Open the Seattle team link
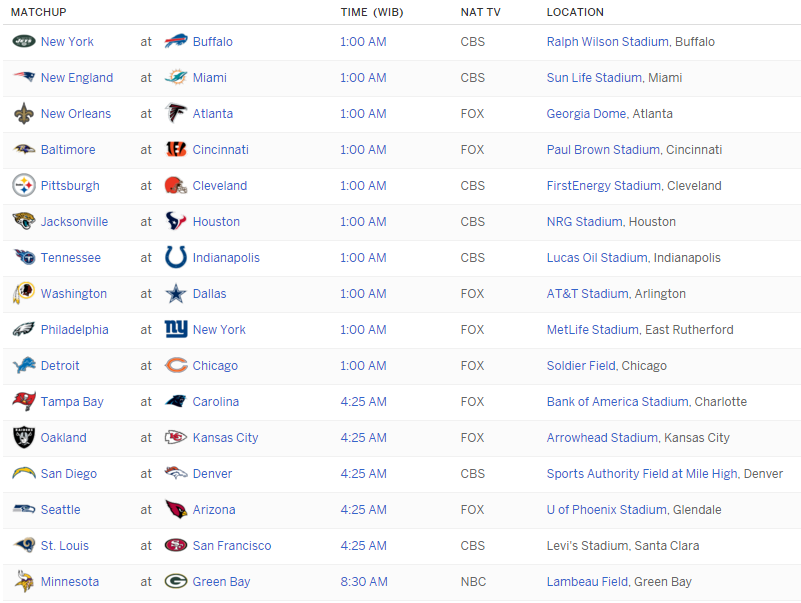Viewport: 801px width, 603px height. [x=60, y=510]
